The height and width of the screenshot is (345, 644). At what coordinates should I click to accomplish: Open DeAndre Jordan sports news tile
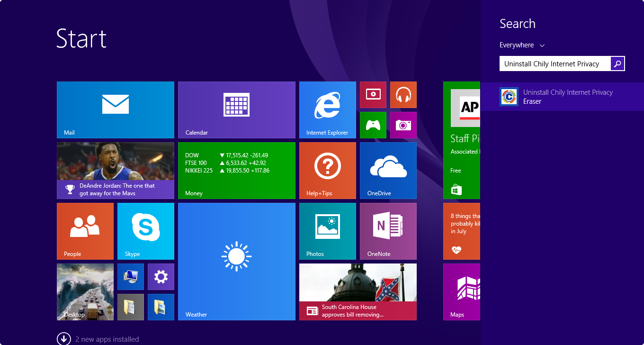pos(116,171)
